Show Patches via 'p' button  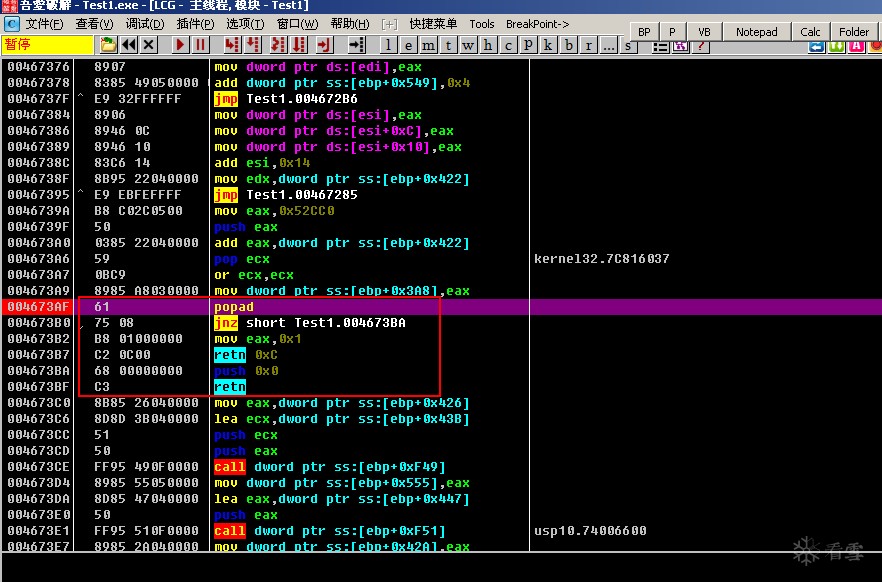[x=528, y=45]
